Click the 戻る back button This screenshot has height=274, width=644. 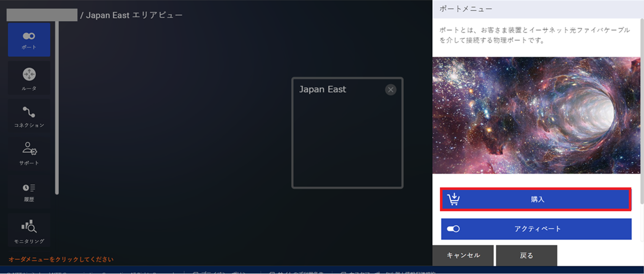526,255
